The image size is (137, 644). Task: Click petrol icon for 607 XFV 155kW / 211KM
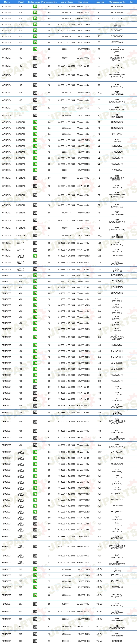coord(35,595)
